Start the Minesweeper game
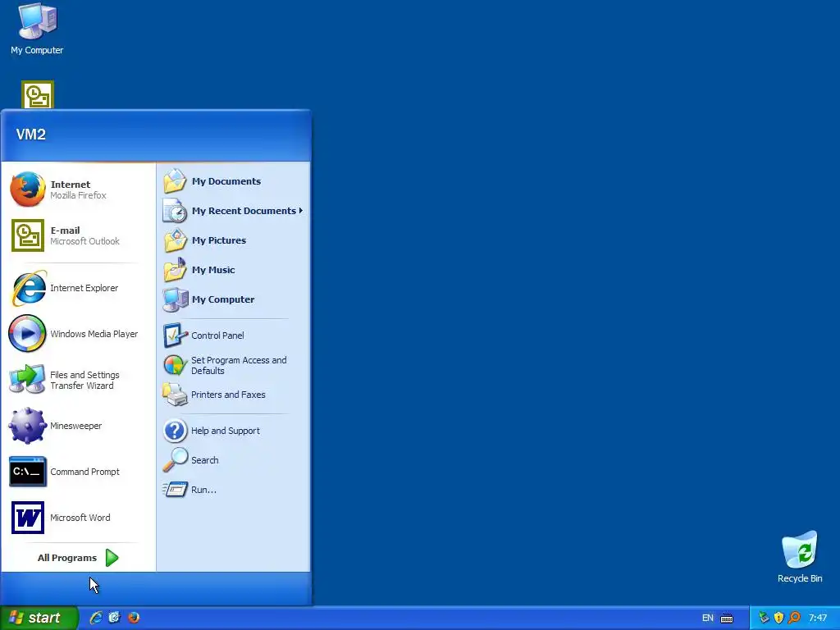 pyautogui.click(x=78, y=426)
